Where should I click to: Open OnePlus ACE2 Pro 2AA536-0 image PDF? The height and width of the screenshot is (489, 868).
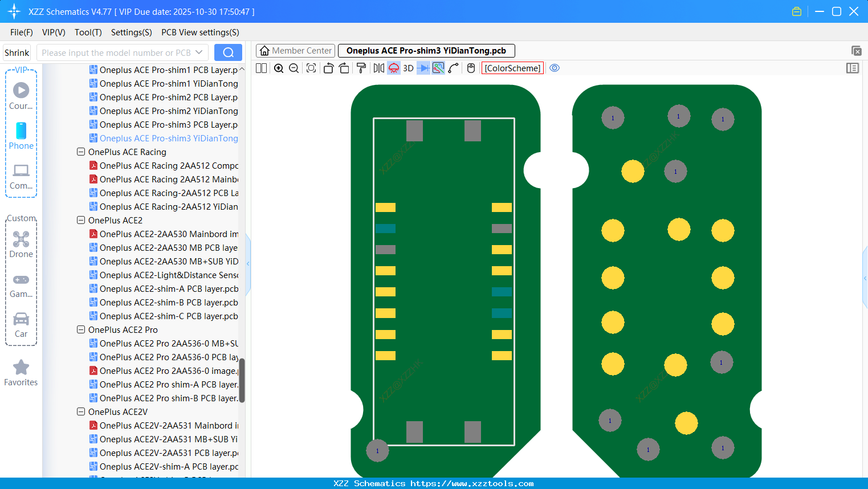point(164,371)
